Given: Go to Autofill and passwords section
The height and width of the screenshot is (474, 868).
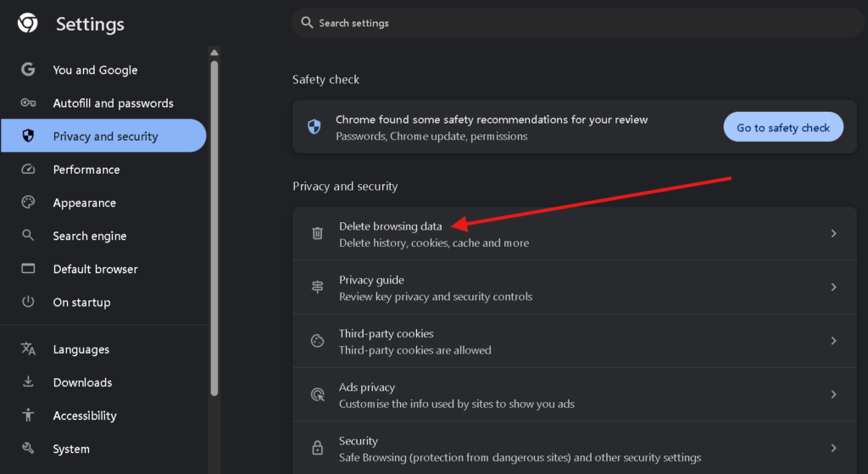Looking at the screenshot, I should click(103, 103).
